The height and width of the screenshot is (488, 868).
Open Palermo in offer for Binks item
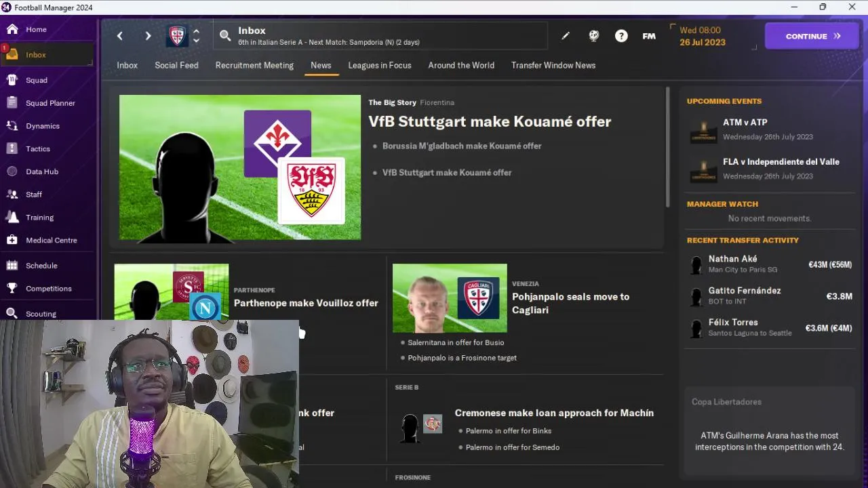pyautogui.click(x=509, y=431)
